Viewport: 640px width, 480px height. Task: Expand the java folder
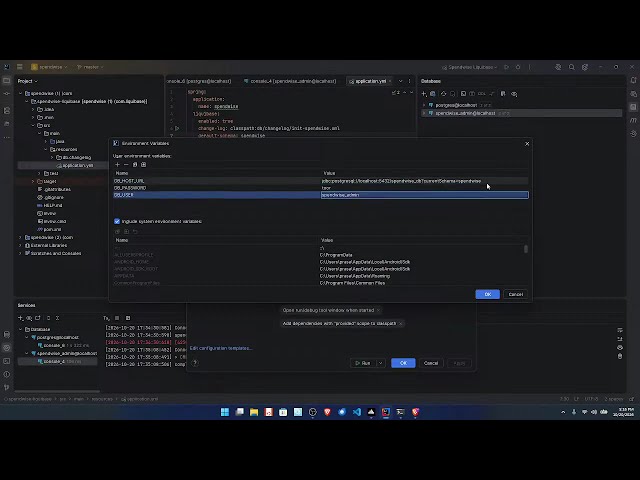tap(46, 141)
